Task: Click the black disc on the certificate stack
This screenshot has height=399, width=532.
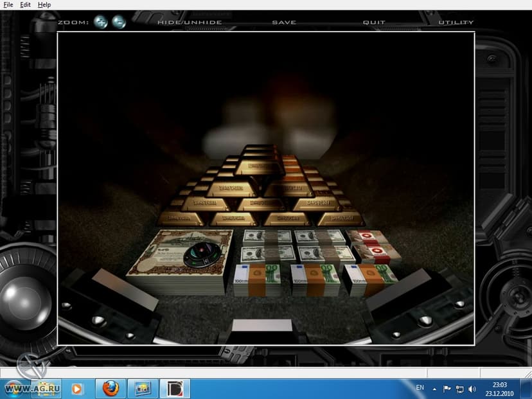Action: 202,255
